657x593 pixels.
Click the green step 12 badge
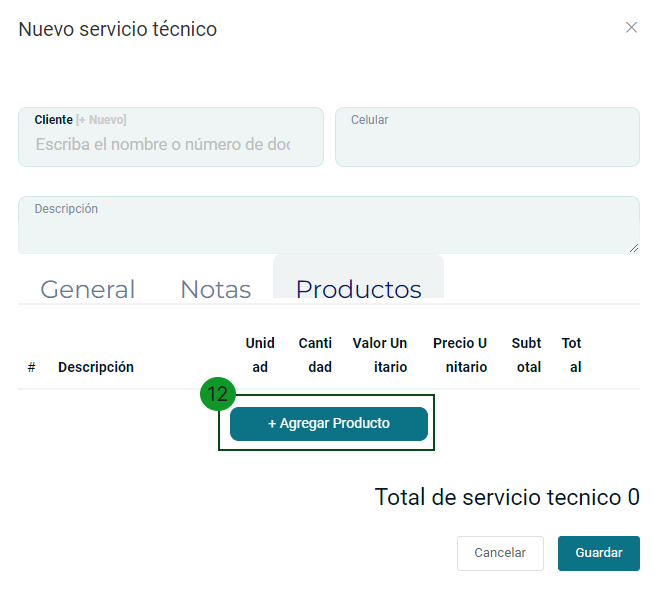(x=216, y=394)
